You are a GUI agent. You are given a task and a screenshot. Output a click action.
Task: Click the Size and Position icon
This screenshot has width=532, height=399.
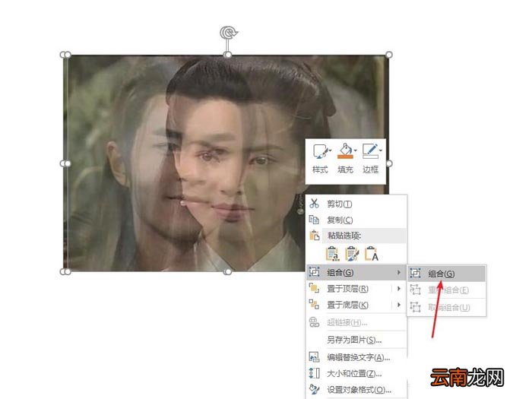(314, 373)
